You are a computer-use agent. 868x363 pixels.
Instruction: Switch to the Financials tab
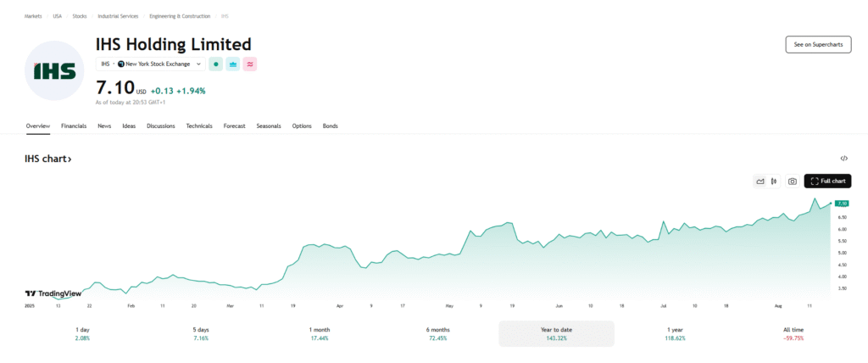point(74,126)
